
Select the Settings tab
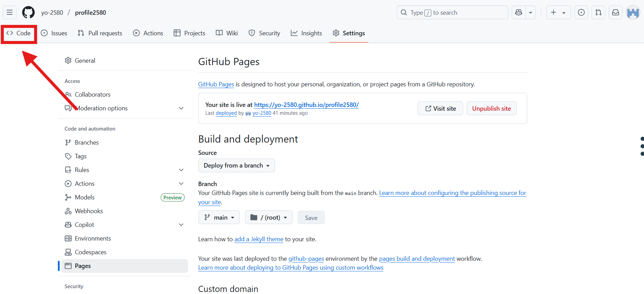tap(349, 33)
